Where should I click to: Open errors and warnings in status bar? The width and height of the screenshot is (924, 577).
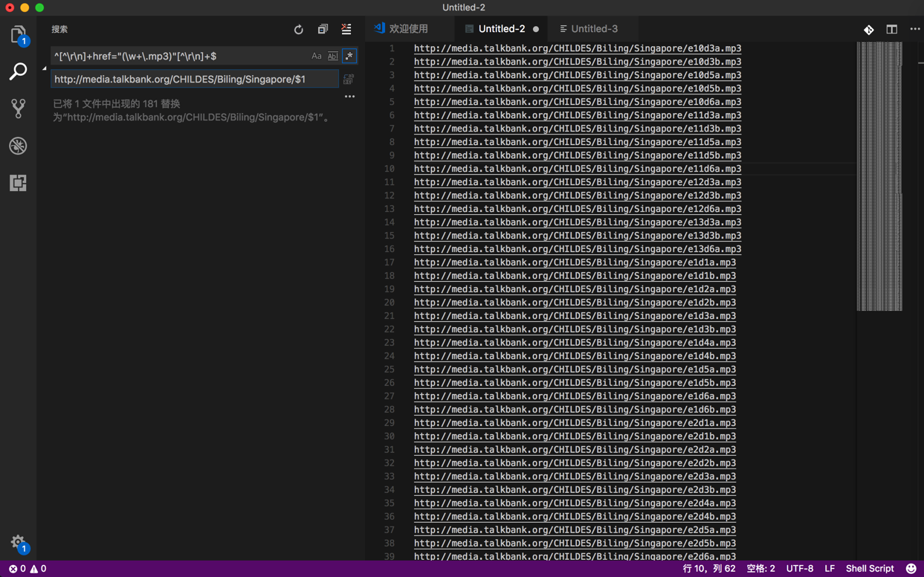pos(28,569)
